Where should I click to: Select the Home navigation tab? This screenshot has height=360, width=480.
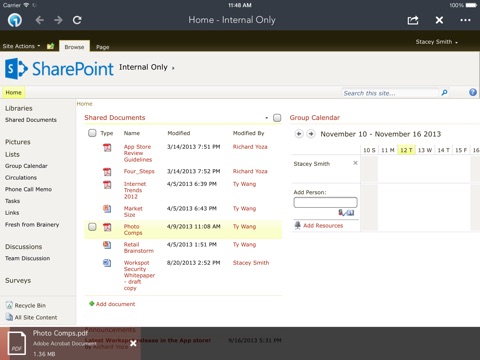pyautogui.click(x=14, y=92)
